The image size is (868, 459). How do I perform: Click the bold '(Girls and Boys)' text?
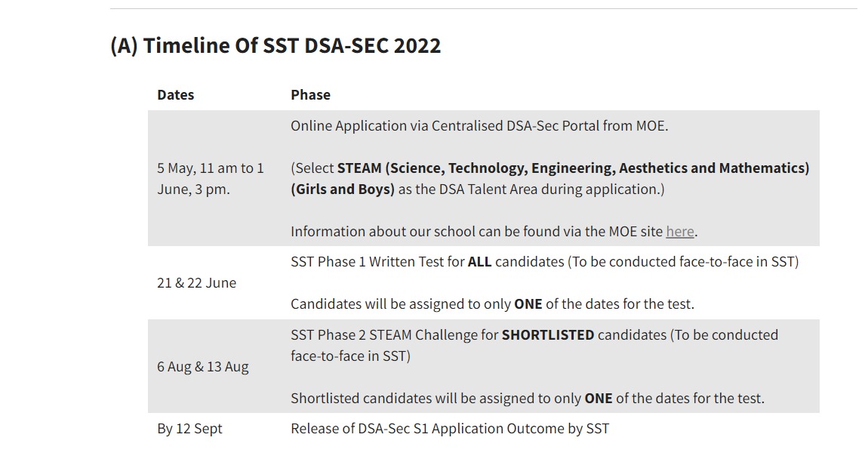343,189
